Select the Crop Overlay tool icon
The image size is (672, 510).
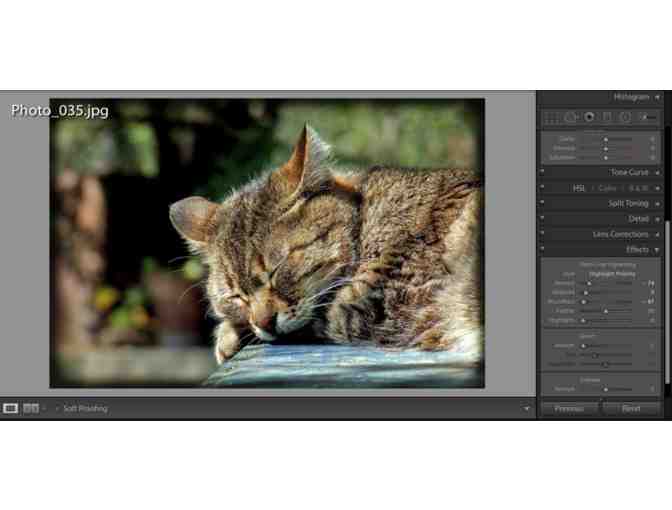coord(551,117)
